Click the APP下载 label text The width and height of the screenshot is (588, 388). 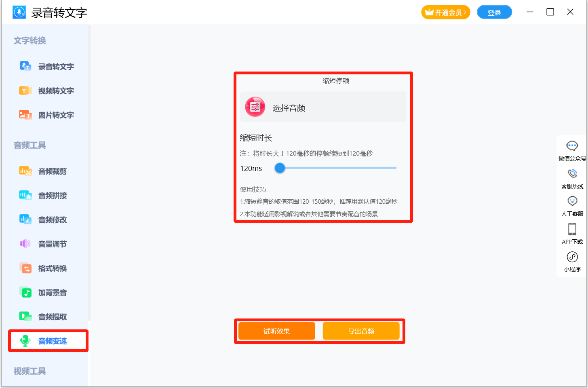click(x=572, y=242)
